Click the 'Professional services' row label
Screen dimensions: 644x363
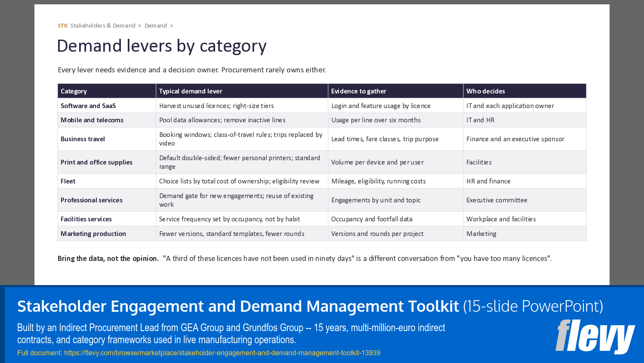(92, 200)
